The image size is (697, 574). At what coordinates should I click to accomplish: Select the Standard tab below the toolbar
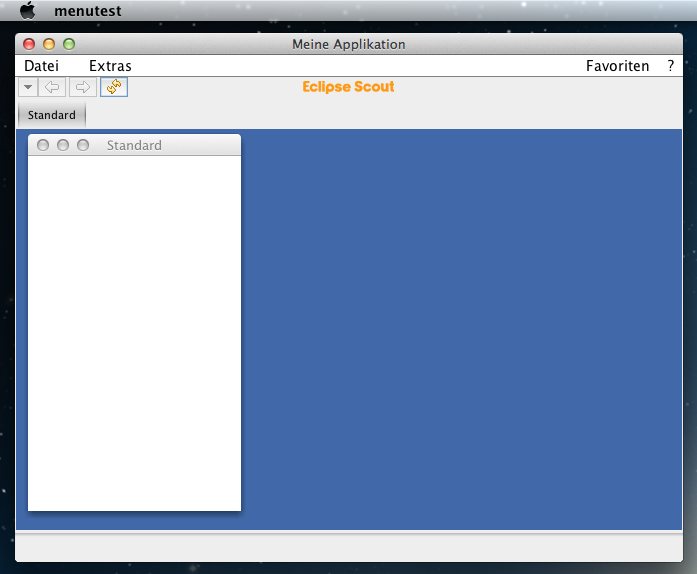52,115
